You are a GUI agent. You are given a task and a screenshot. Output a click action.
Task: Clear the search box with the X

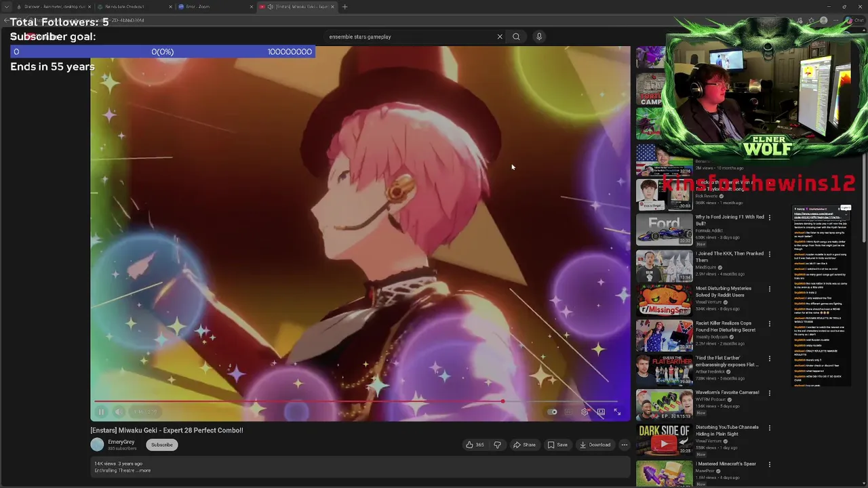pyautogui.click(x=500, y=37)
